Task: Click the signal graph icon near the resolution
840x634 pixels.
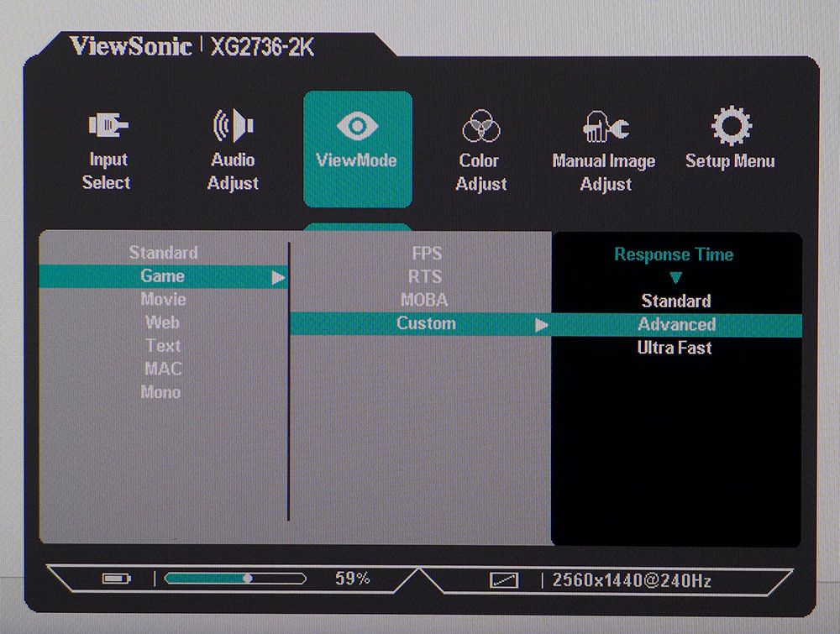Action: click(x=504, y=580)
